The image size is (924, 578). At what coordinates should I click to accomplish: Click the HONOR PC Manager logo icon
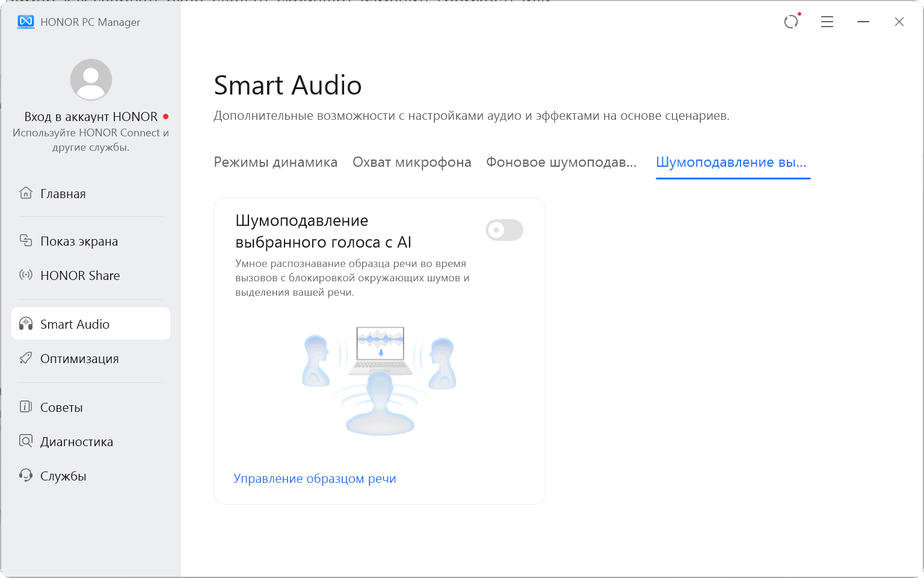pyautogui.click(x=26, y=22)
